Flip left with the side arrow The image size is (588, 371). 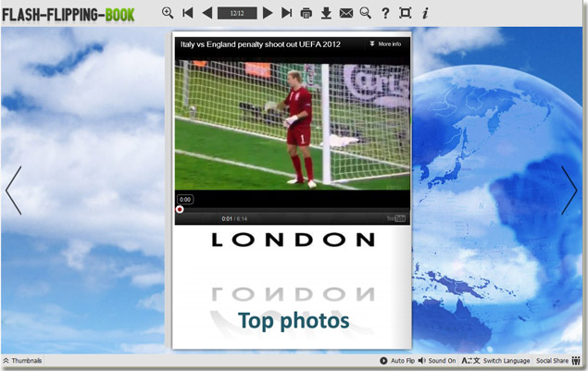[14, 191]
